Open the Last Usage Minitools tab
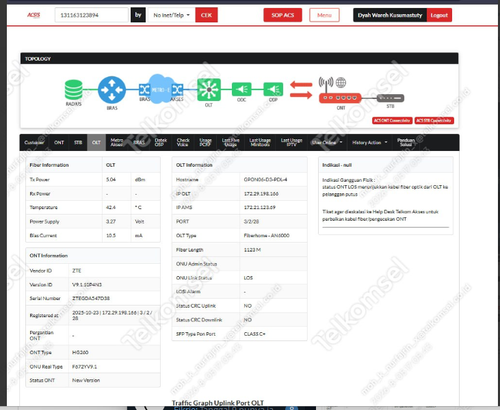The width and height of the screenshot is (500, 410). coord(260,142)
